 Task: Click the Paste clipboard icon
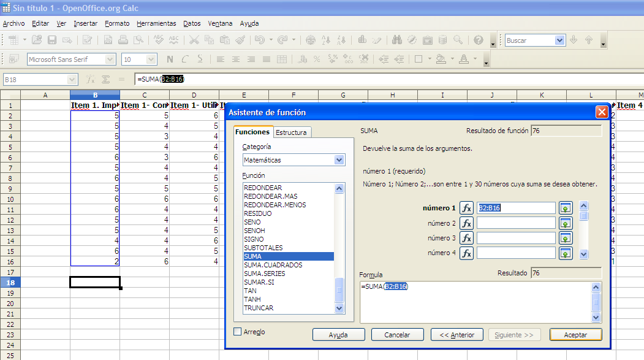point(225,40)
